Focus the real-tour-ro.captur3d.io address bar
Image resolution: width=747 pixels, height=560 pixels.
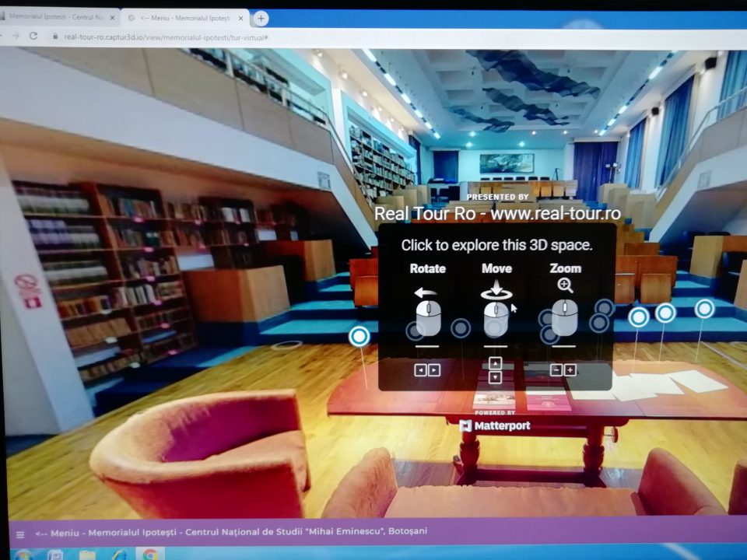[165, 37]
